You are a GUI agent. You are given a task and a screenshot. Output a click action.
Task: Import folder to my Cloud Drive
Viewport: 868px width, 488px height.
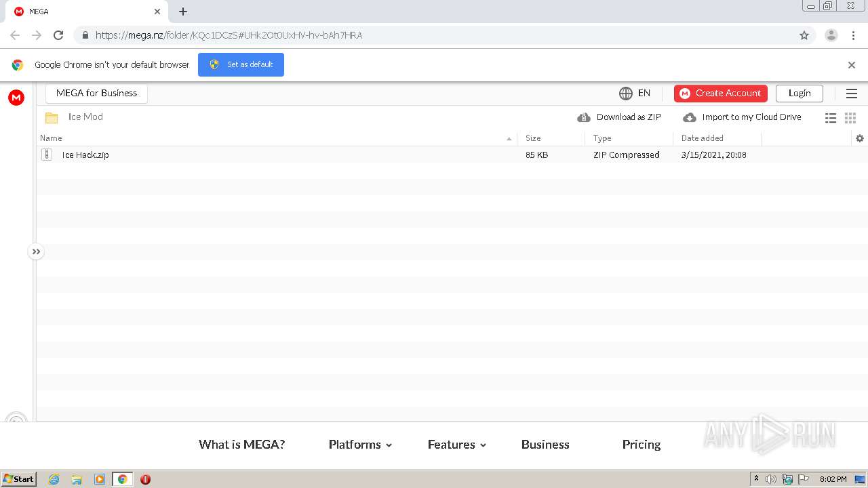[742, 117]
